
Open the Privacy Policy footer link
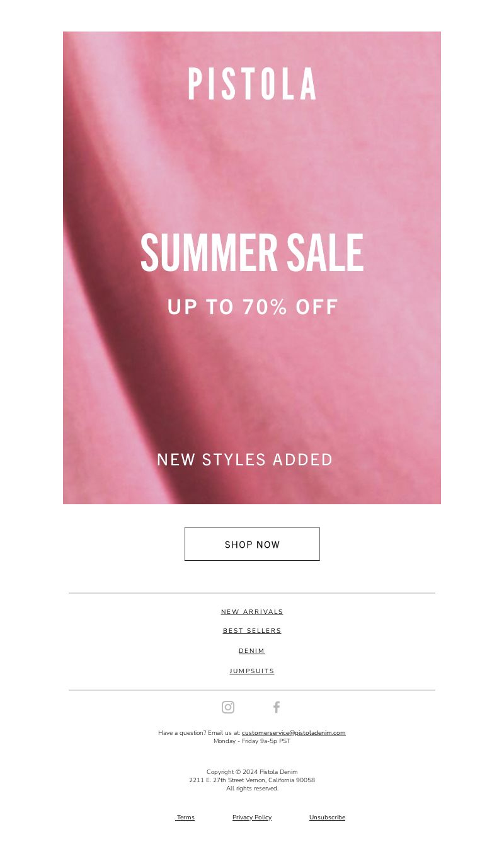[x=252, y=817]
